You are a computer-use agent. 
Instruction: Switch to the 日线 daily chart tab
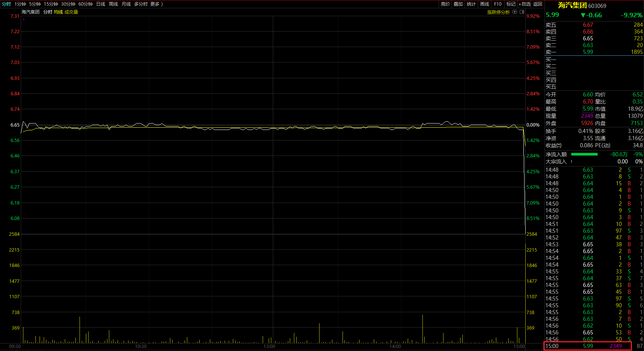[x=101, y=4]
